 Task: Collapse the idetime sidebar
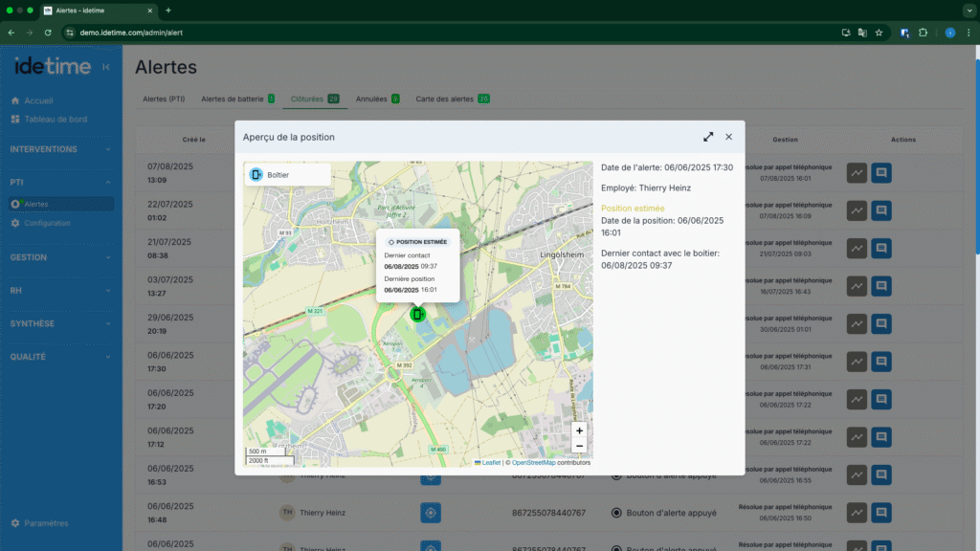[105, 67]
